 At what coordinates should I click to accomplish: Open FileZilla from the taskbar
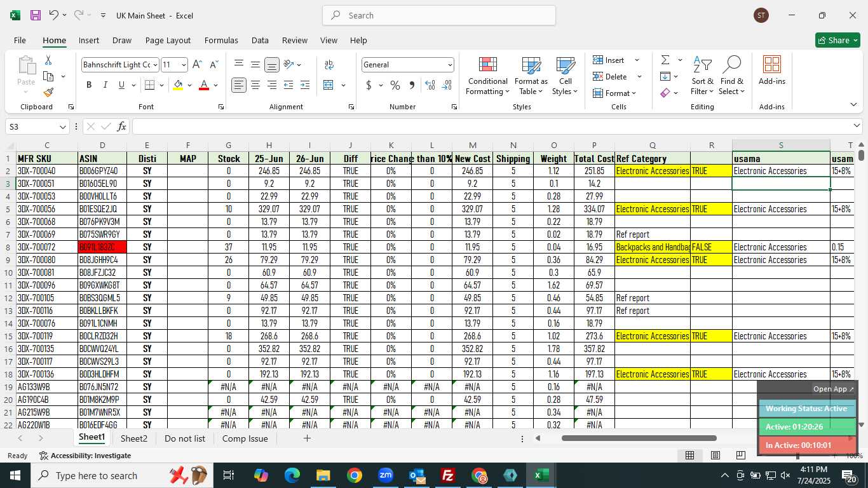point(448,475)
